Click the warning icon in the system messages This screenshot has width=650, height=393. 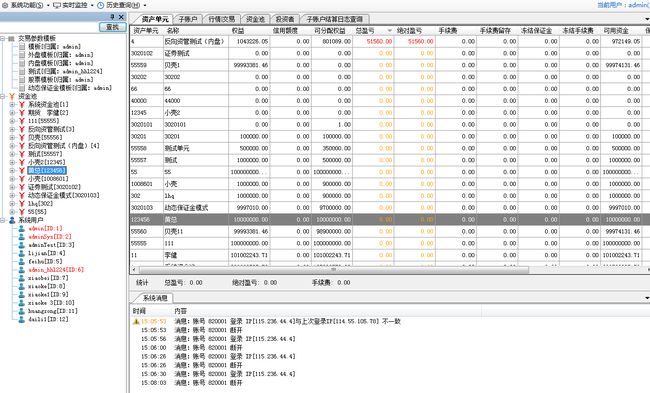(136, 321)
